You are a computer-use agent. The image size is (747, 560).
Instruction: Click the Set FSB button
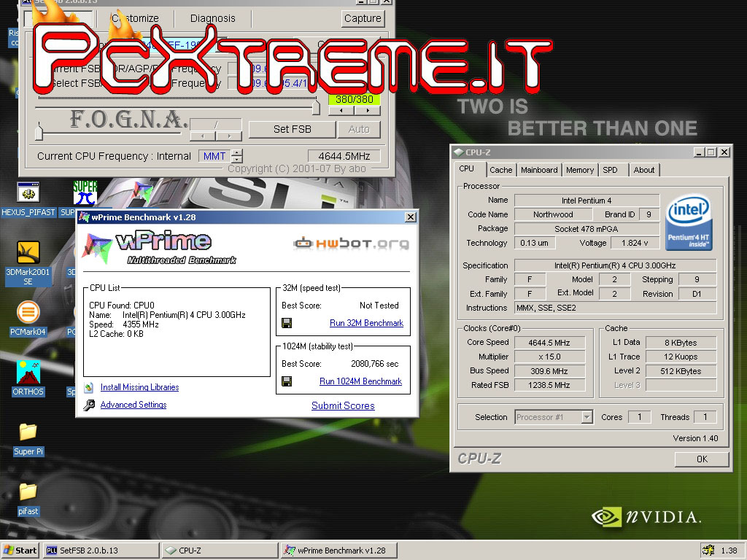(x=292, y=129)
